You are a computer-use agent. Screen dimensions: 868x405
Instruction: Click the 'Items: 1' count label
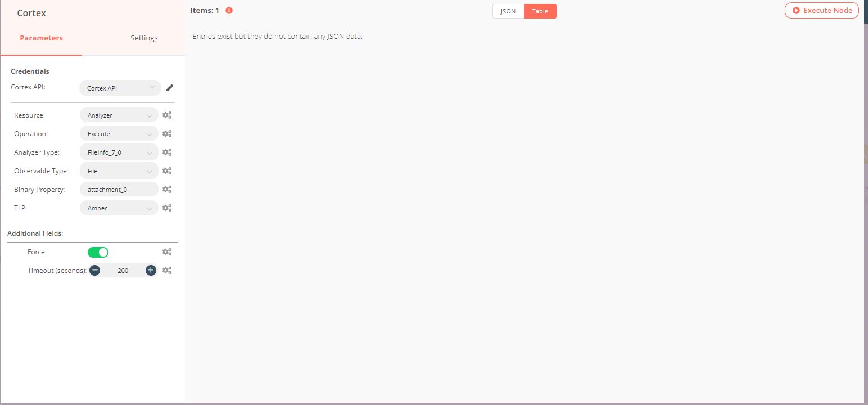205,10
